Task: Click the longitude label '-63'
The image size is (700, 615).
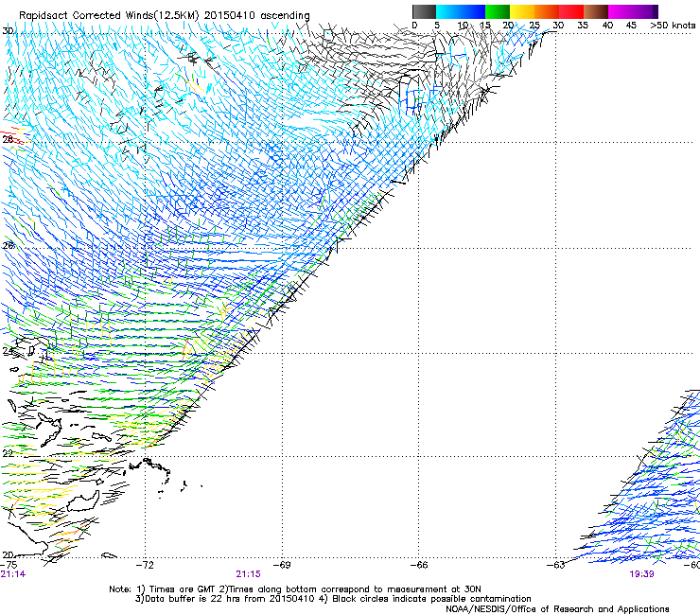Action: [x=556, y=565]
